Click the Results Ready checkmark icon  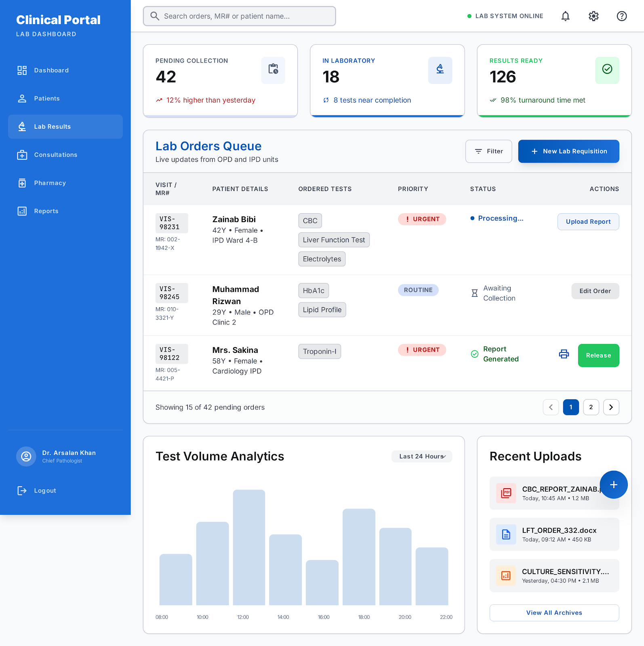(607, 70)
